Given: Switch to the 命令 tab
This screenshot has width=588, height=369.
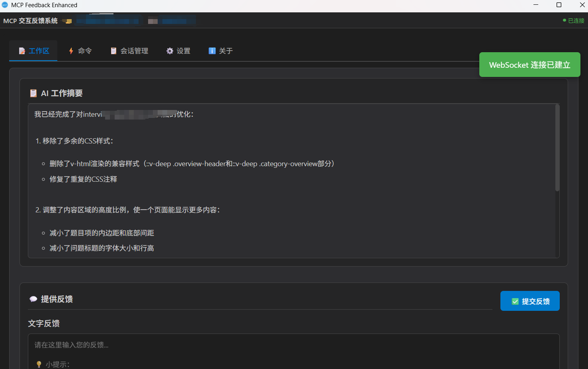Looking at the screenshot, I should 80,51.
